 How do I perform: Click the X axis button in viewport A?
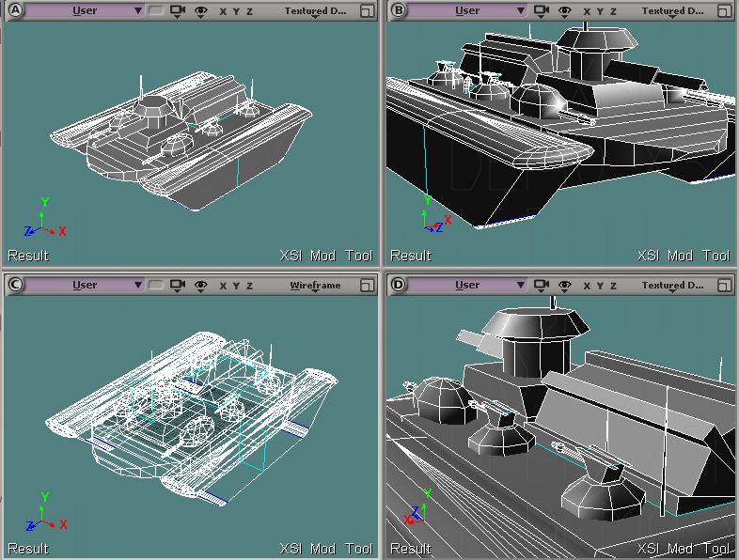(223, 11)
